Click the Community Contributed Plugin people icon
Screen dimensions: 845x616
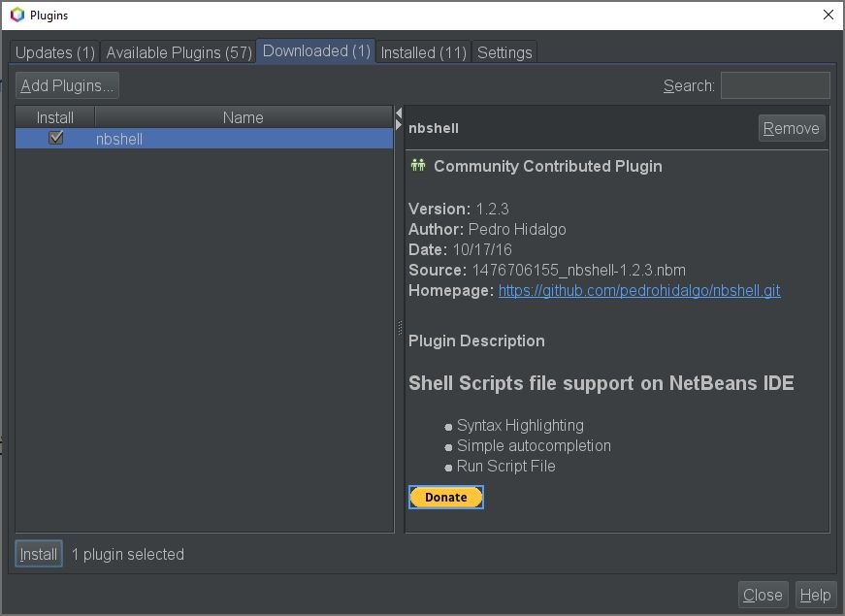point(418,166)
